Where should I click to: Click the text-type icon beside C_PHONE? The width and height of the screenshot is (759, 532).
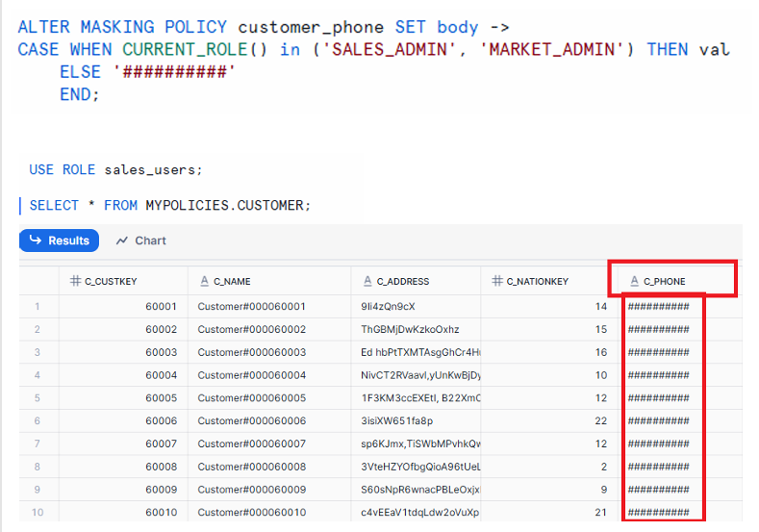[x=634, y=281]
